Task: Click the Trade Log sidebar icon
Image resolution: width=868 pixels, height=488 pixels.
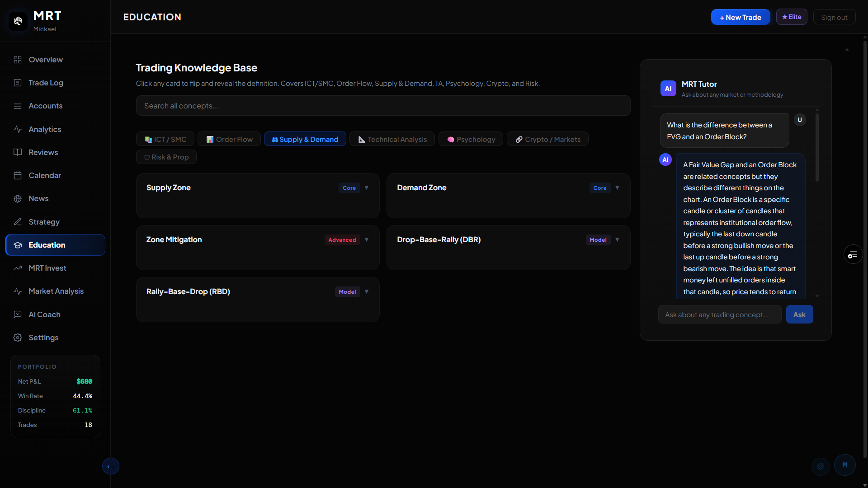Action: click(18, 83)
